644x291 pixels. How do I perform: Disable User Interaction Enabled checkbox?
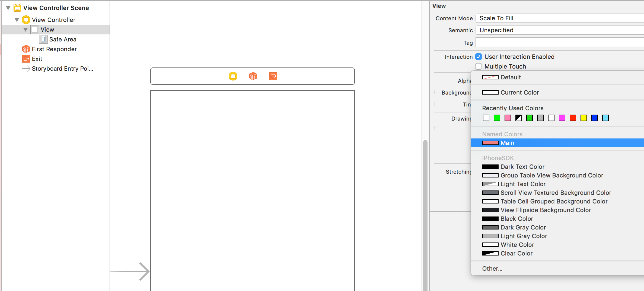pyautogui.click(x=479, y=57)
